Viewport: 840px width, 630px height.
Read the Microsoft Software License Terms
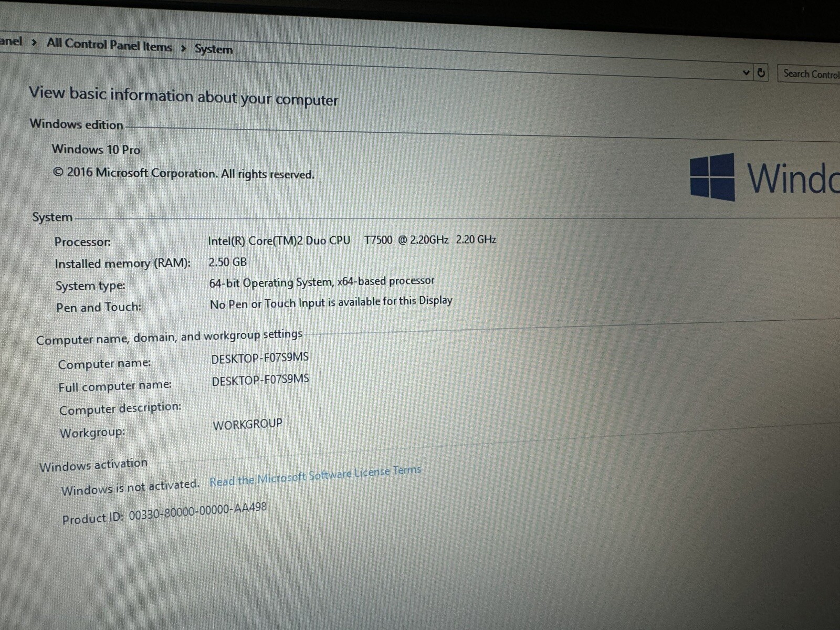point(315,475)
